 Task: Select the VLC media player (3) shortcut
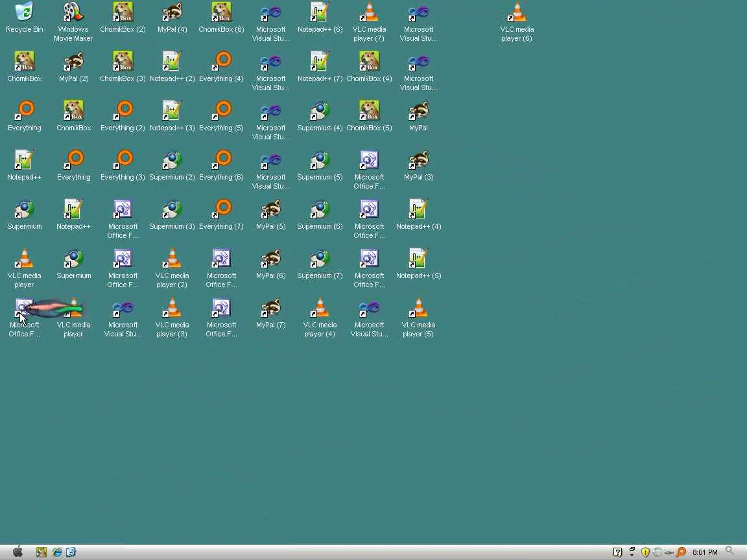pyautogui.click(x=172, y=318)
